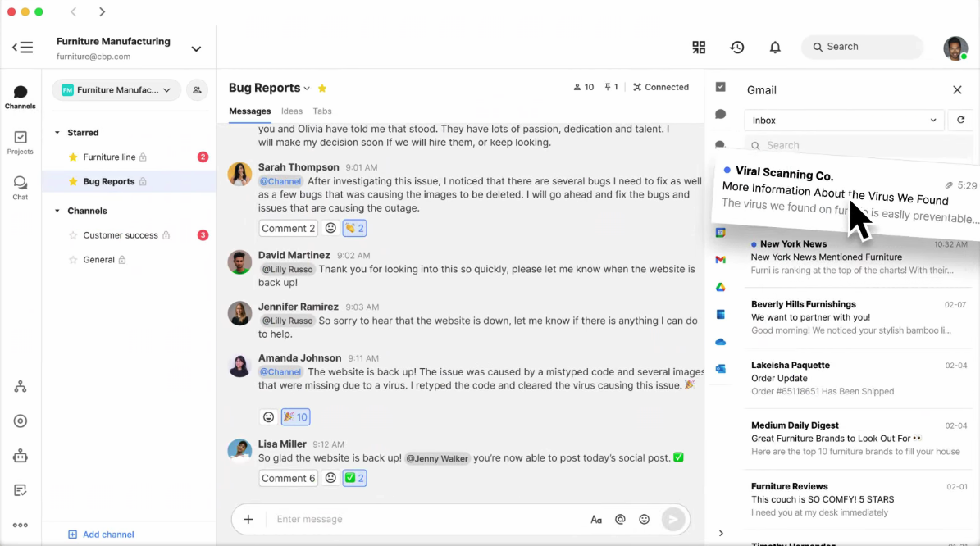
Task: Open Chat in the left rail
Action: point(20,188)
